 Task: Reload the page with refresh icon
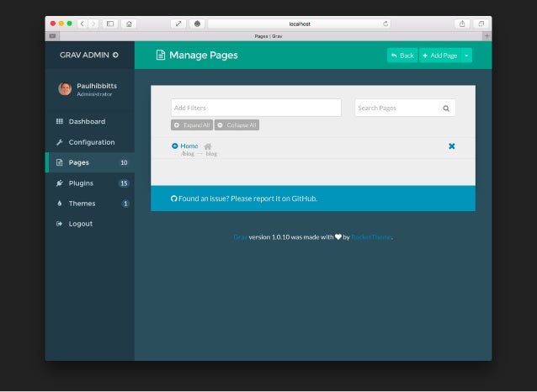click(385, 24)
